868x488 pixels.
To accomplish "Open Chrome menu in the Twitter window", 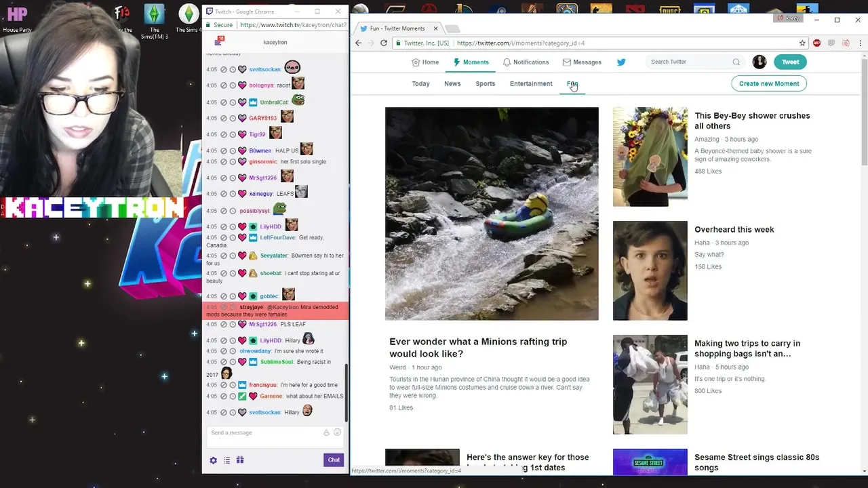I will coord(861,43).
